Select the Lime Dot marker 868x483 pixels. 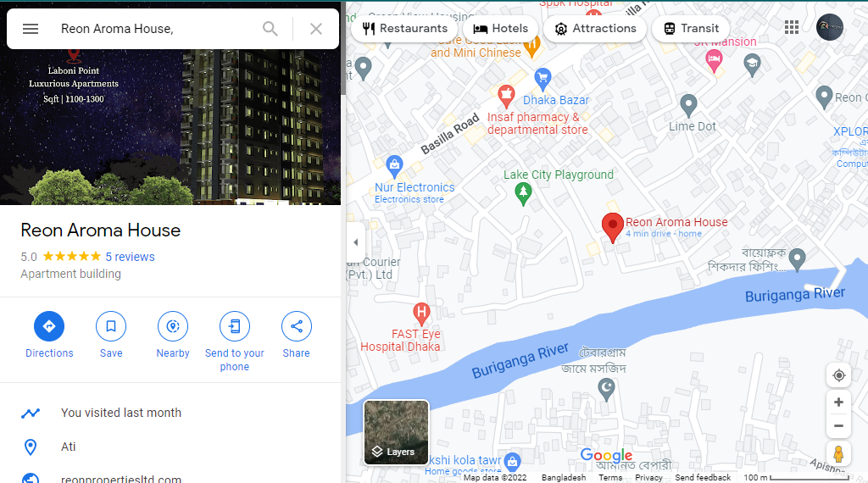(x=688, y=105)
